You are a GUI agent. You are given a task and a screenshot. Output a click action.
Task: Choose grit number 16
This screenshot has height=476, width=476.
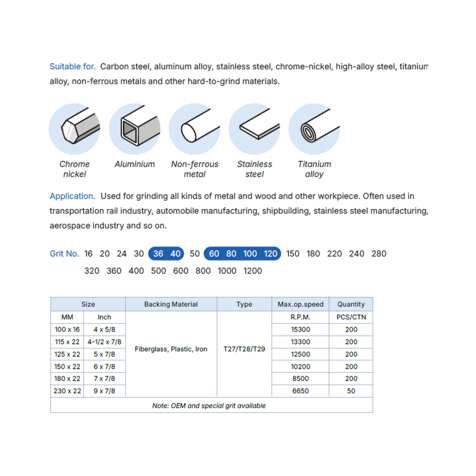coord(88,253)
